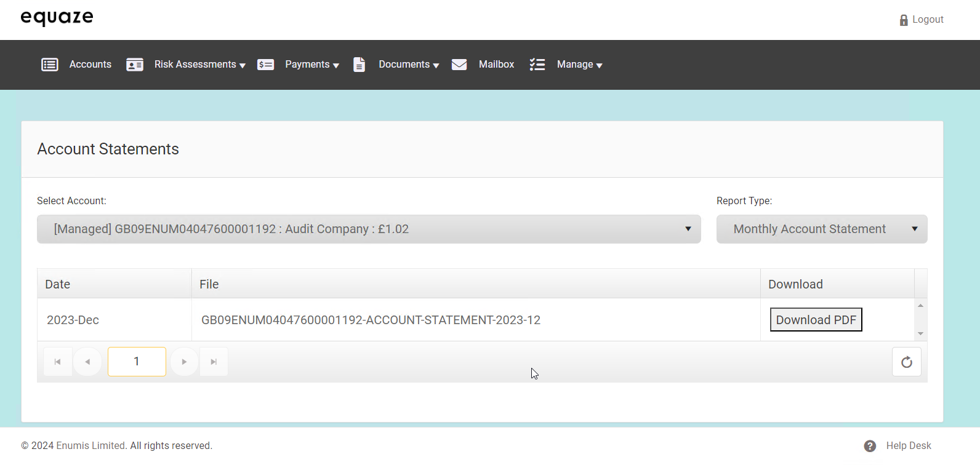
Task: Click the Accounts list icon
Action: pos(50,65)
